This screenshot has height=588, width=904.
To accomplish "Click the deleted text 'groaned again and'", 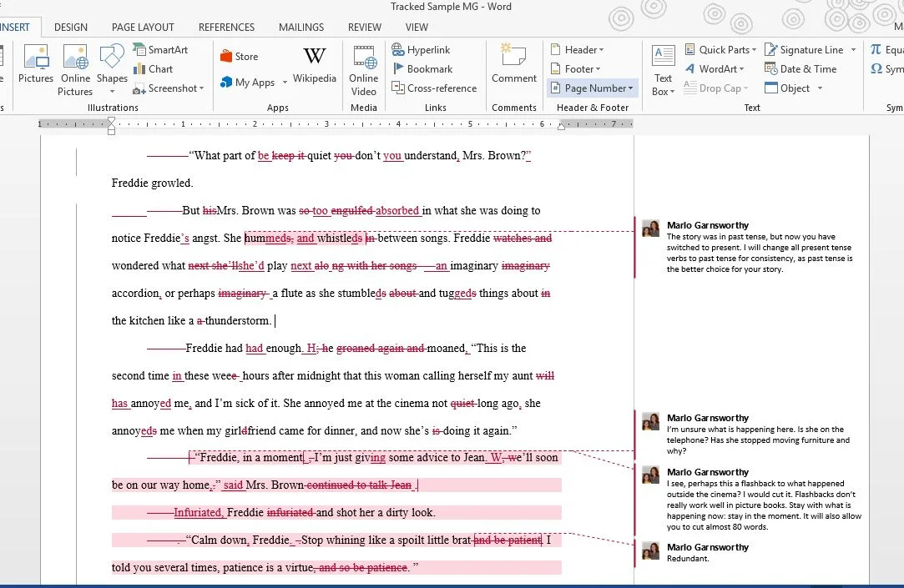I will (x=380, y=349).
